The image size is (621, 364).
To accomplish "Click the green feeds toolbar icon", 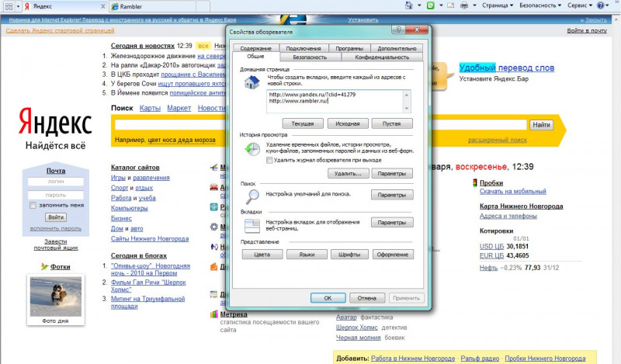I will pyautogui.click(x=431, y=5).
